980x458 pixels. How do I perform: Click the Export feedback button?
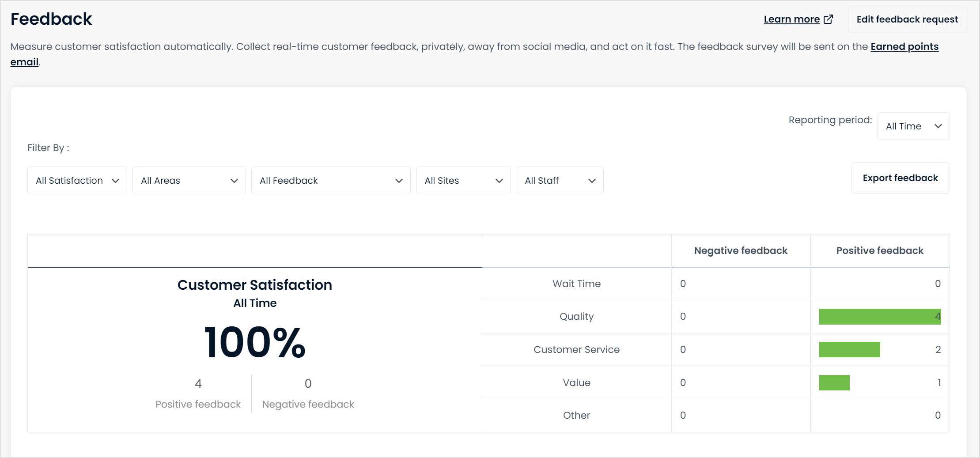click(x=900, y=178)
